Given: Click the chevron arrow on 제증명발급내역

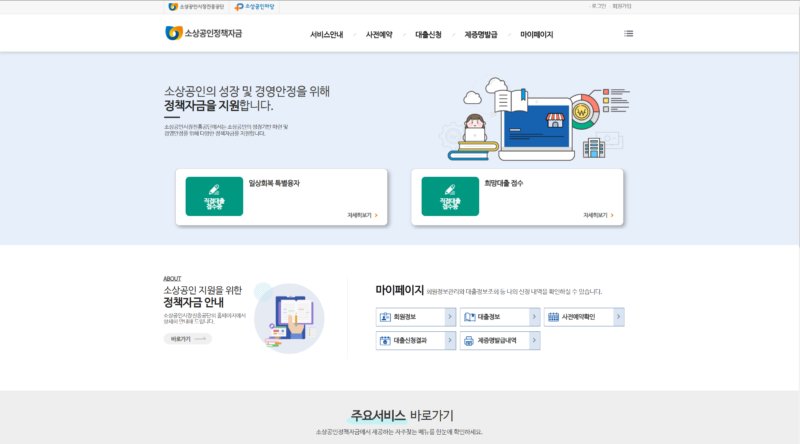Looking at the screenshot, I should coord(534,340).
